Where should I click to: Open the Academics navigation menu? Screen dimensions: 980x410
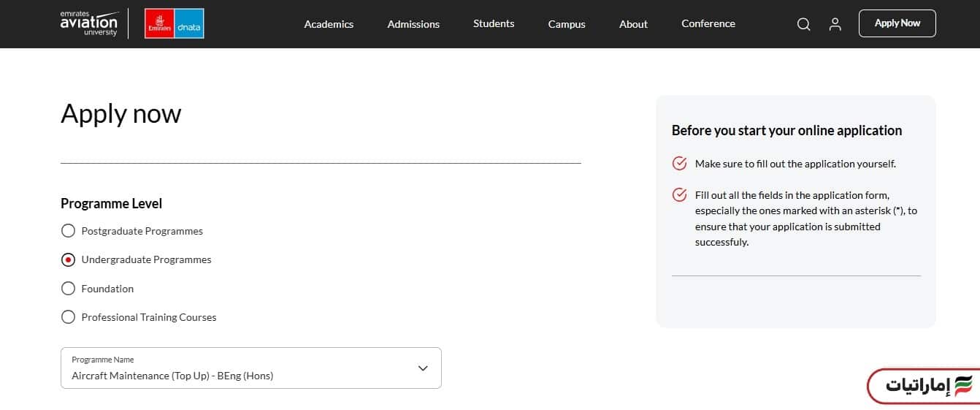coord(329,24)
